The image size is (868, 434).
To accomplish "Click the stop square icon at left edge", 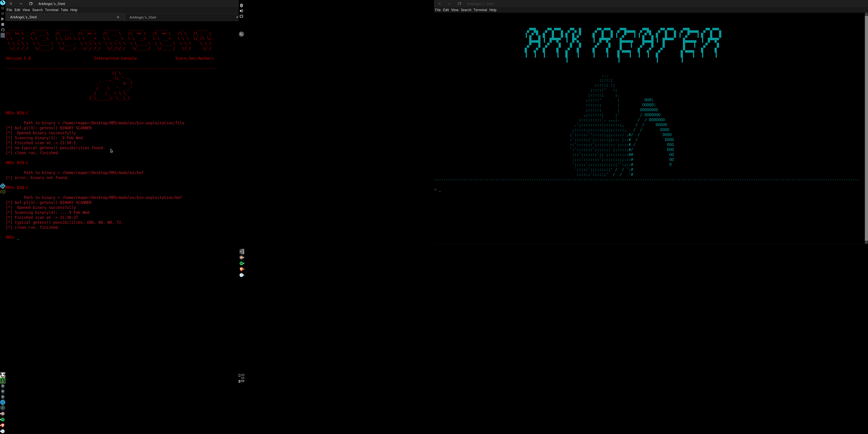I will 3,24.
